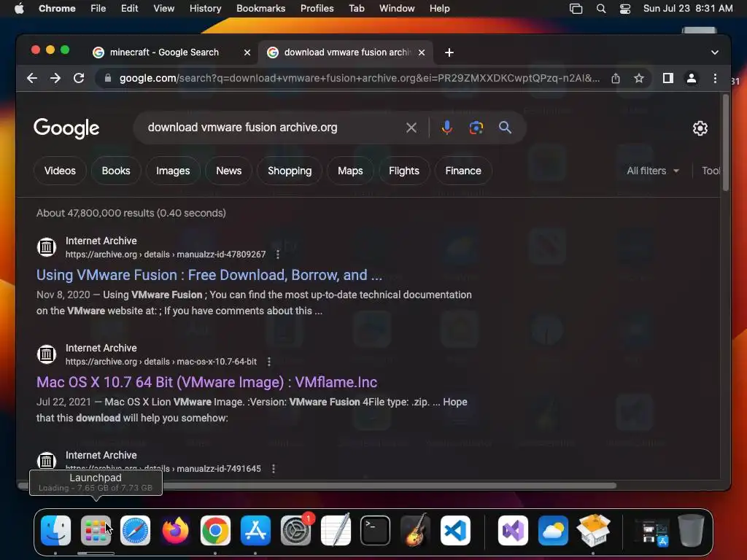This screenshot has width=747, height=560.
Task: Go to the Google logo homepage
Action: click(x=66, y=128)
